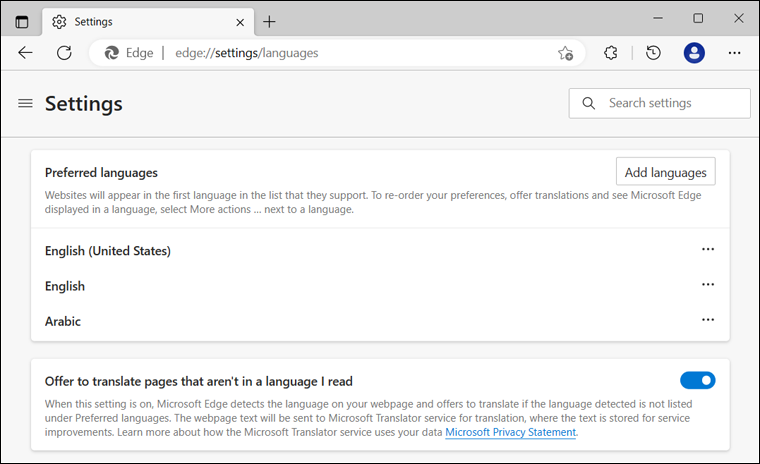Click the Edge logo in address bar

pyautogui.click(x=112, y=52)
